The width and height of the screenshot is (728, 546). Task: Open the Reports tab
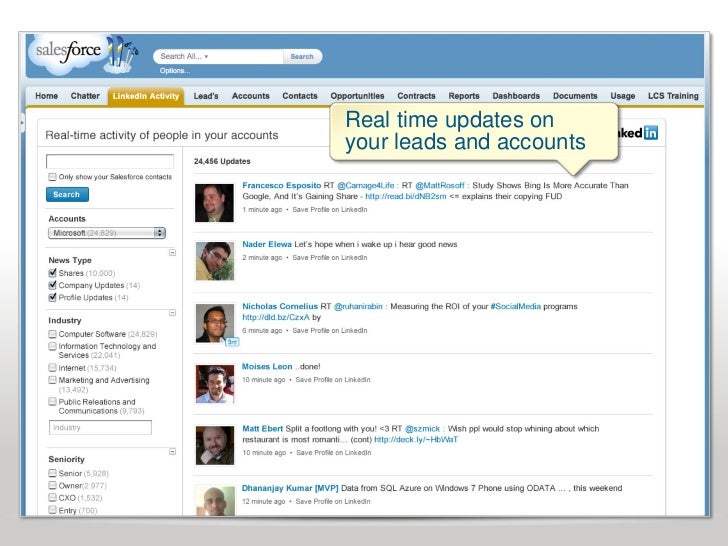(x=464, y=96)
